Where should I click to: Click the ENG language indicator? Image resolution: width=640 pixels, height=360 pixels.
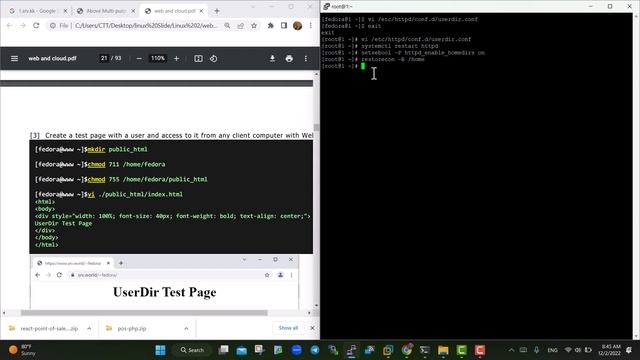click(552, 350)
